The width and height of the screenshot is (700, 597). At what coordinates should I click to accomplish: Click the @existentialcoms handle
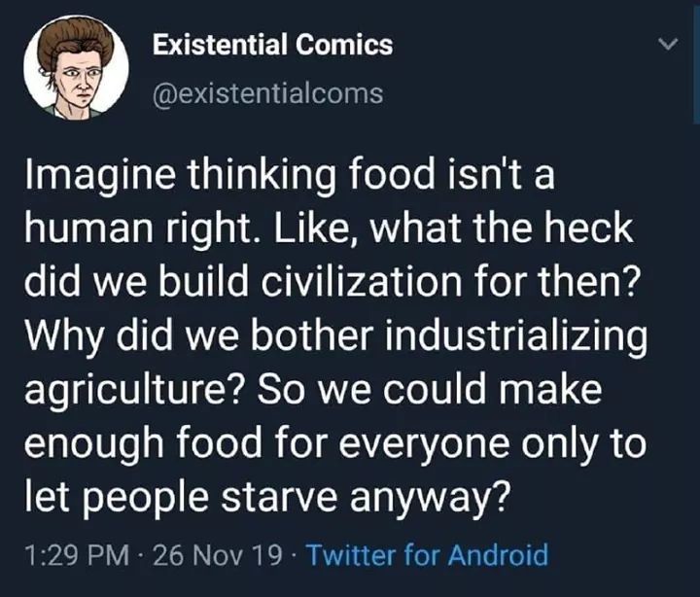click(x=267, y=93)
